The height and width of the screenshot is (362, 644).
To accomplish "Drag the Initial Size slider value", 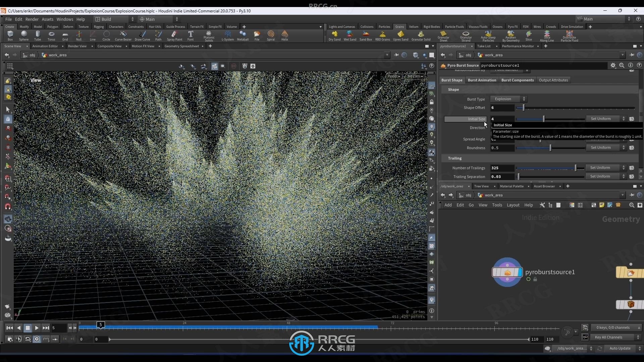I will click(543, 118).
